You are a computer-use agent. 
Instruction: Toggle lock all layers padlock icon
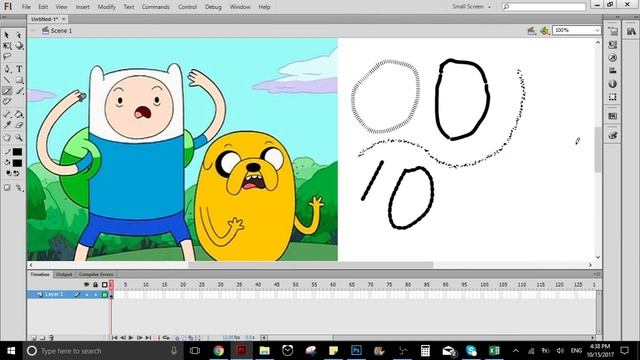point(96,284)
